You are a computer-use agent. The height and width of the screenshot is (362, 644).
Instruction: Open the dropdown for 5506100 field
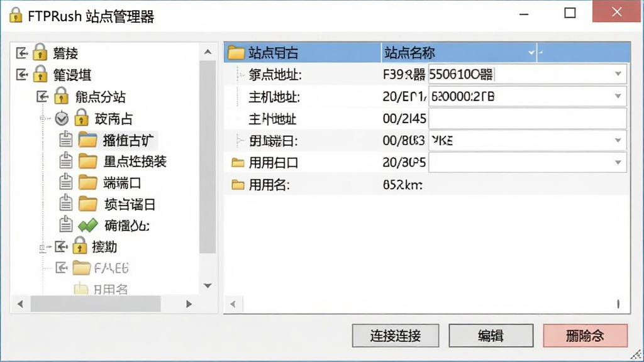(618, 74)
